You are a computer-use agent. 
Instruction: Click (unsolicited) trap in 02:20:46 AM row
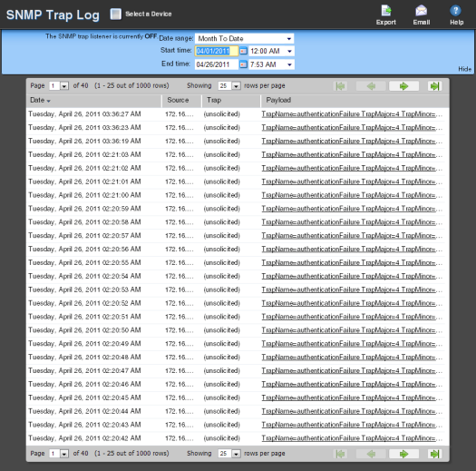[x=222, y=384]
